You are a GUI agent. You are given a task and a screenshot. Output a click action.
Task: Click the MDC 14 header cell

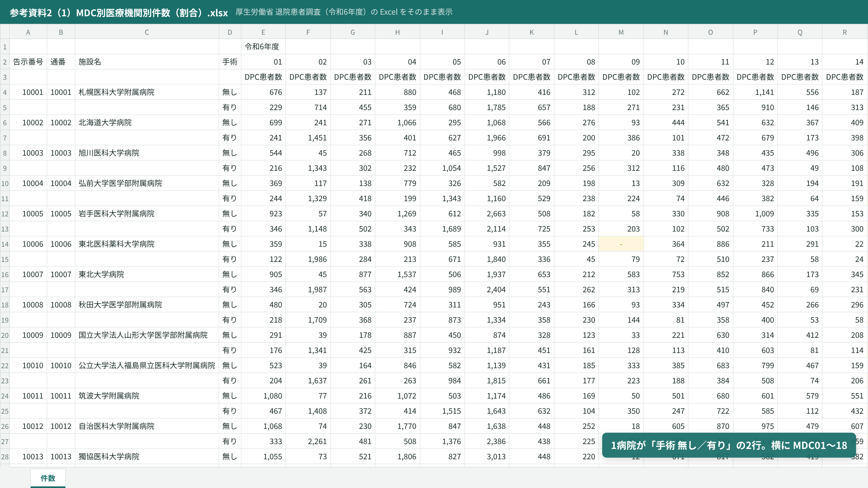click(x=845, y=62)
